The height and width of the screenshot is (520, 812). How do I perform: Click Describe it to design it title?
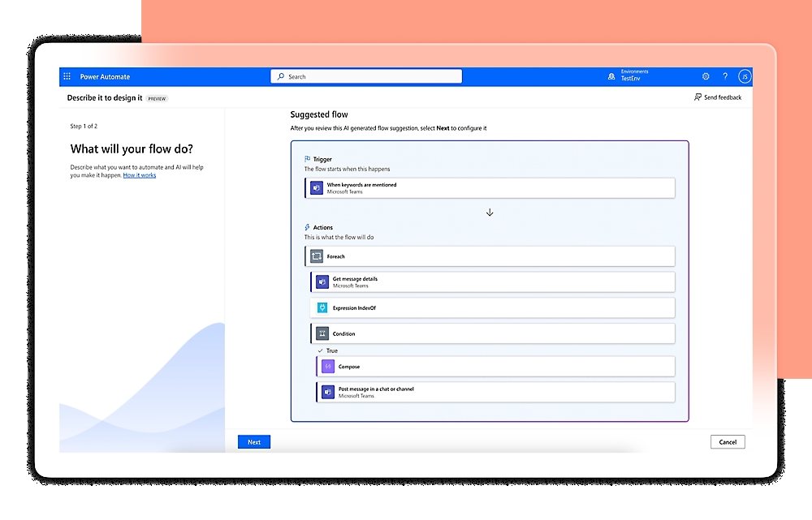pyautogui.click(x=105, y=98)
